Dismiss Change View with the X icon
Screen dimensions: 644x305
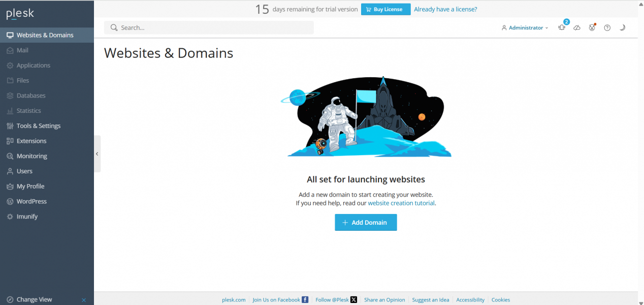84,300
